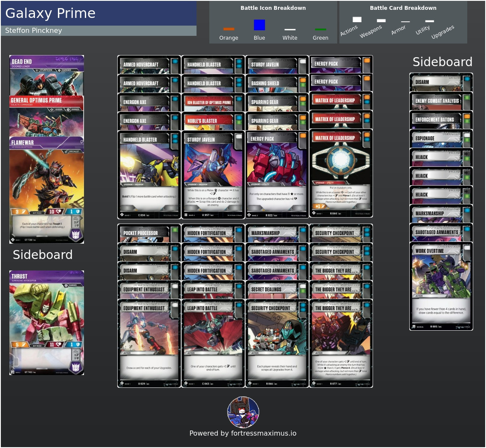The height and width of the screenshot is (448, 486).
Task: Click the "Utility" axis label
Action: tap(422, 30)
